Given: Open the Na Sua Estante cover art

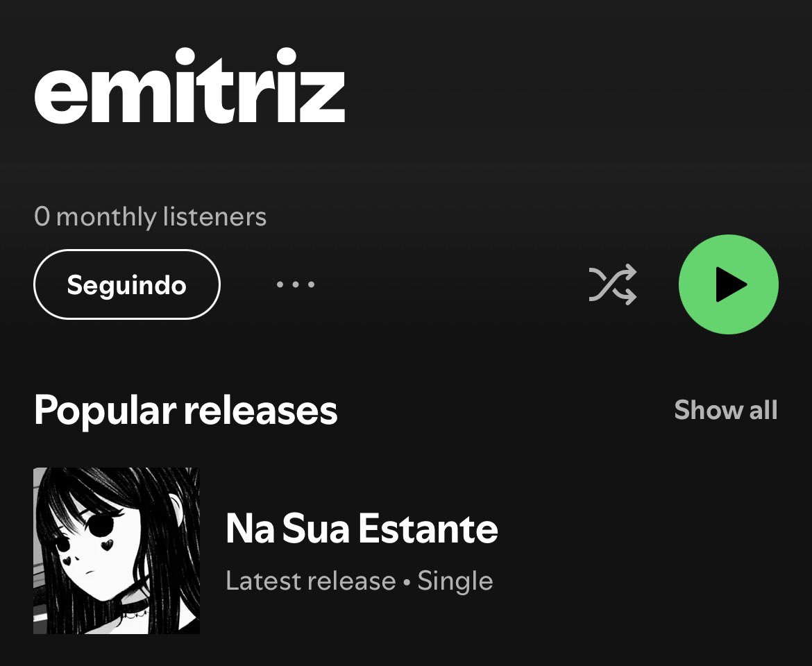Looking at the screenshot, I should click(117, 551).
